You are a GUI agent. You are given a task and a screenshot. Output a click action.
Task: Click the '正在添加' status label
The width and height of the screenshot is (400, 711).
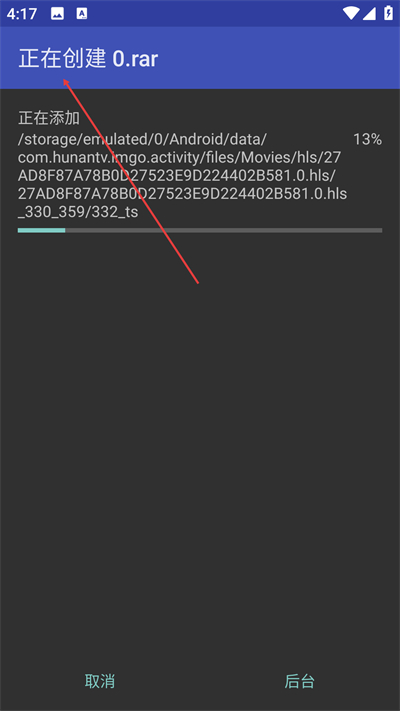tap(49, 118)
